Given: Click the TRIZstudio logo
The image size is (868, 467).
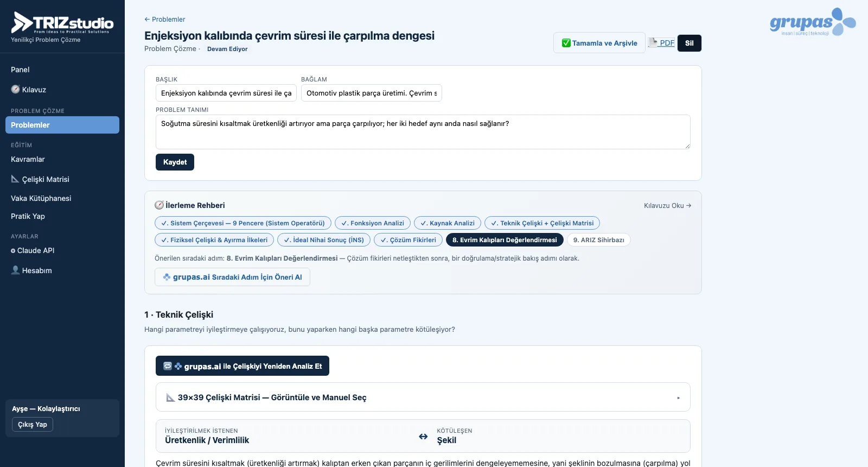Looking at the screenshot, I should point(62,23).
